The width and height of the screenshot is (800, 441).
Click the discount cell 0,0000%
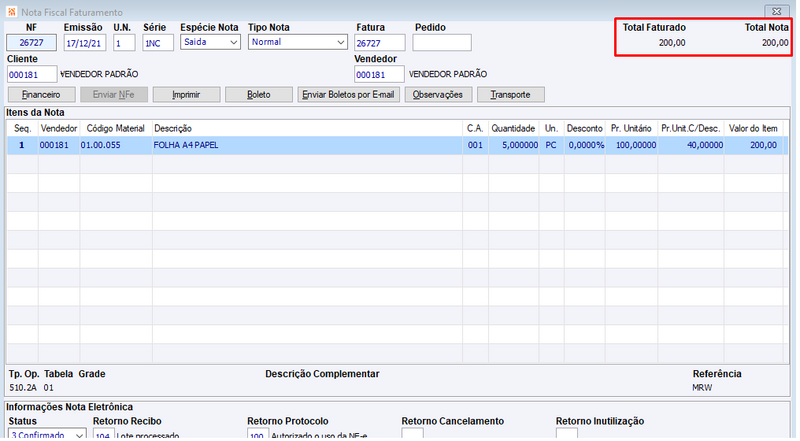pyautogui.click(x=586, y=145)
